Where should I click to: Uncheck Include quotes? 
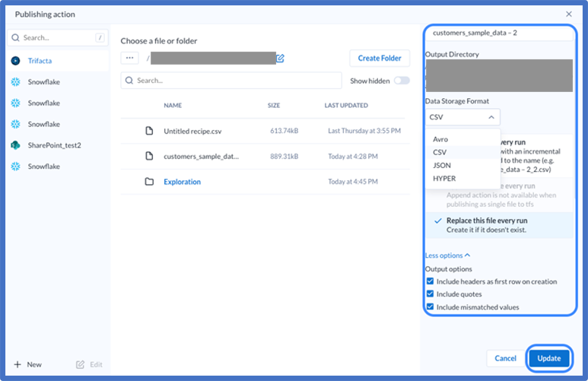tap(430, 294)
